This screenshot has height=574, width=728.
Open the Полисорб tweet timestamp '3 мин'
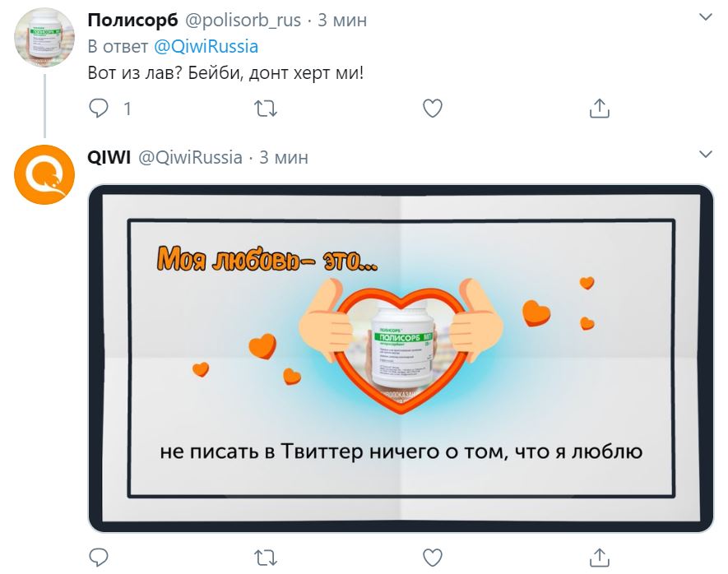tap(342, 20)
